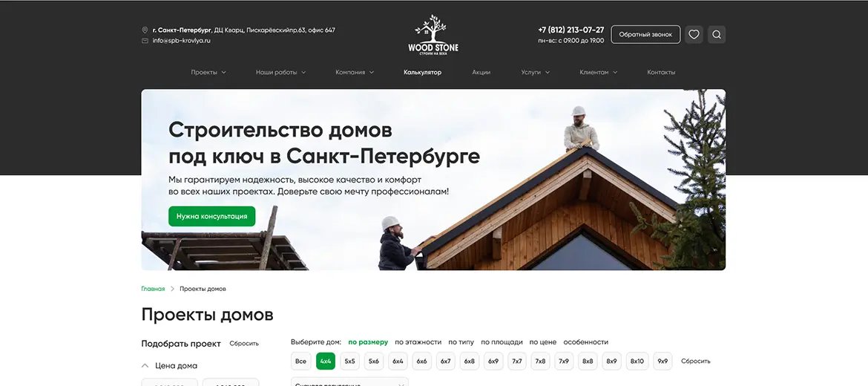Select the 6x8 size chip

pyautogui.click(x=470, y=361)
